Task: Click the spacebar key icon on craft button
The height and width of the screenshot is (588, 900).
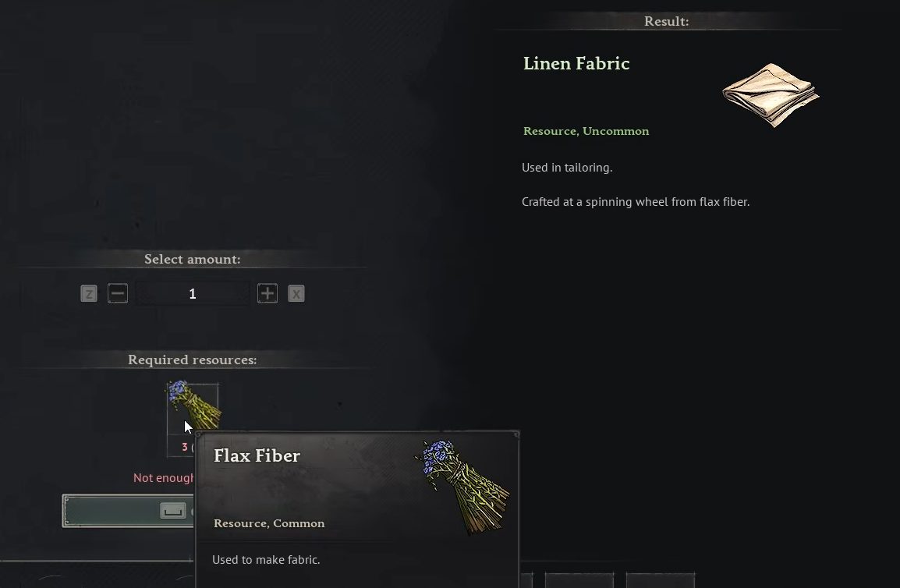Action: tap(173, 511)
